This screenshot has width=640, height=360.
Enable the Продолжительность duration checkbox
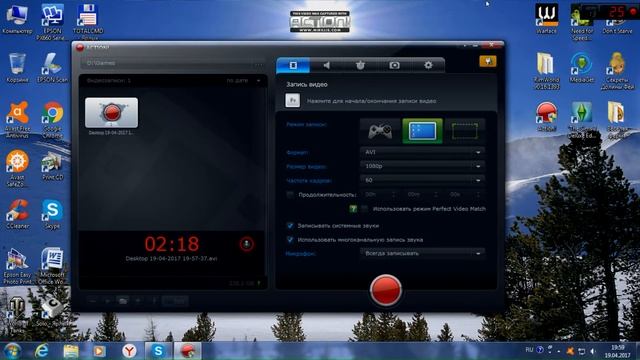(290, 195)
